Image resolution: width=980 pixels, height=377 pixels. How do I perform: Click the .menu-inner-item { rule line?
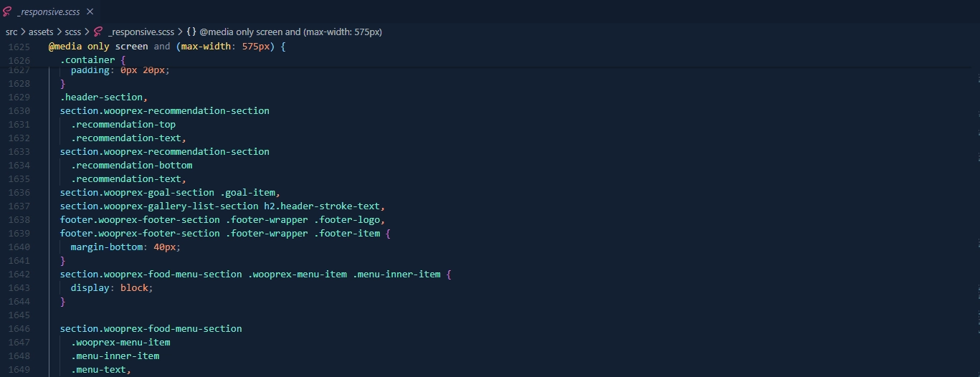click(255, 275)
